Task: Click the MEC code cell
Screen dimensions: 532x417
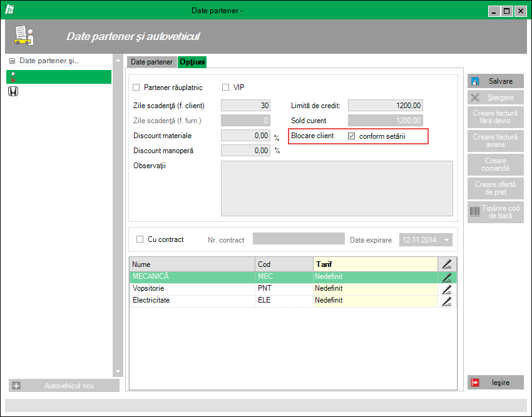Action: click(x=284, y=277)
